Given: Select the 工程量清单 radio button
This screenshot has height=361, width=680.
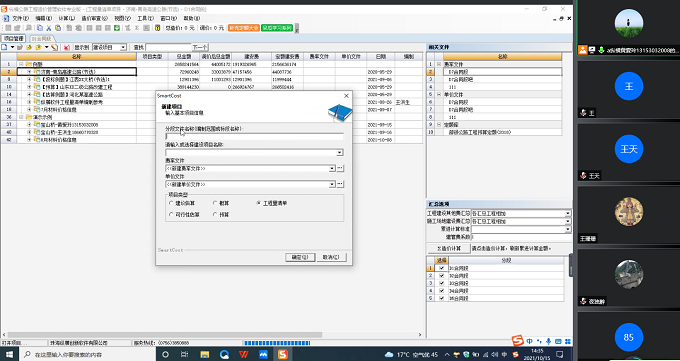Looking at the screenshot, I should click(x=258, y=203).
